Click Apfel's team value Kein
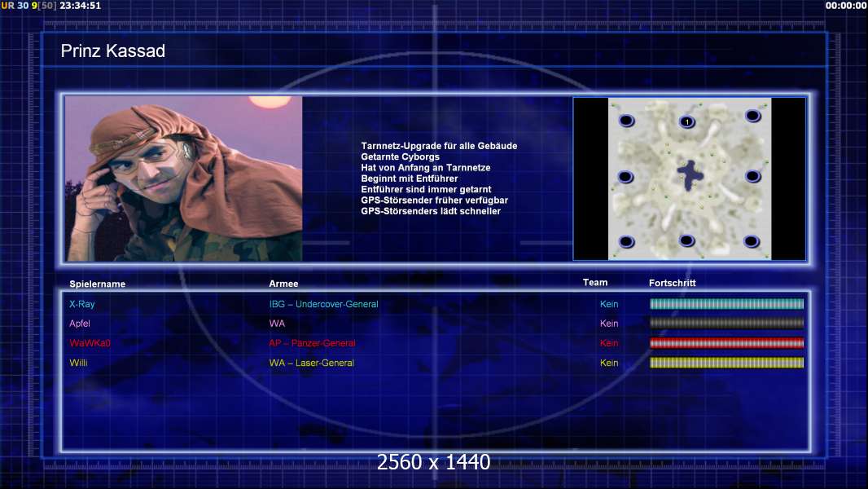 tap(609, 324)
